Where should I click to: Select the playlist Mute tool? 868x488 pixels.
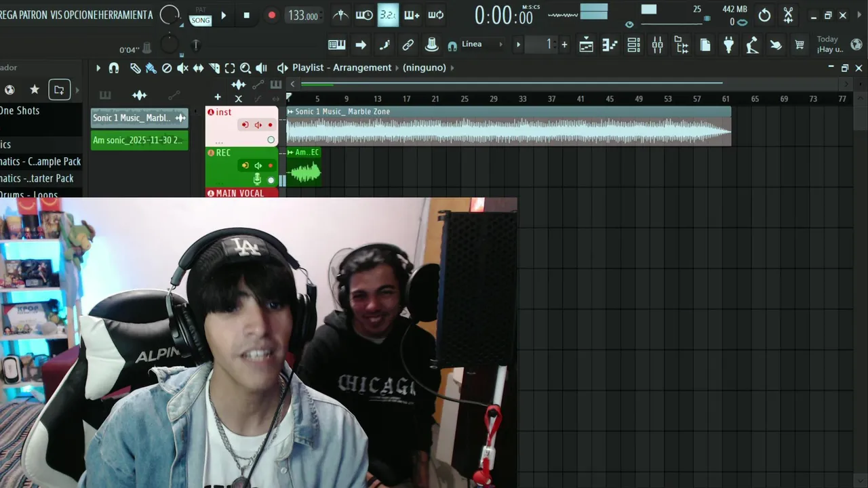click(x=182, y=68)
